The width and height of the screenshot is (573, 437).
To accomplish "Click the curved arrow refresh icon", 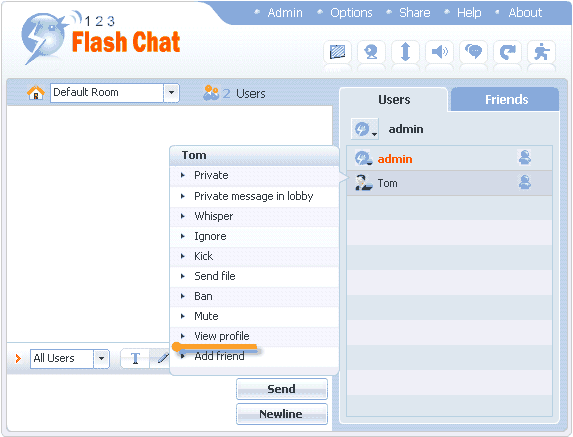I will click(x=507, y=52).
